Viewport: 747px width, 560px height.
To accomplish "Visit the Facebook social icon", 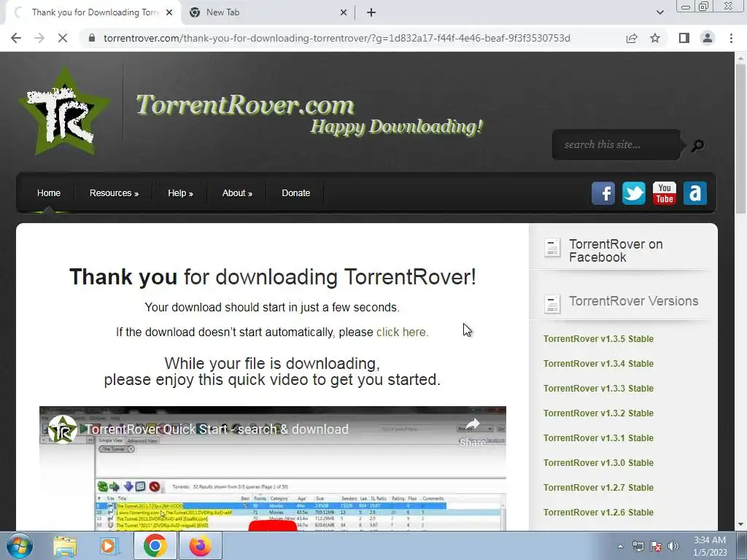I will 603,193.
